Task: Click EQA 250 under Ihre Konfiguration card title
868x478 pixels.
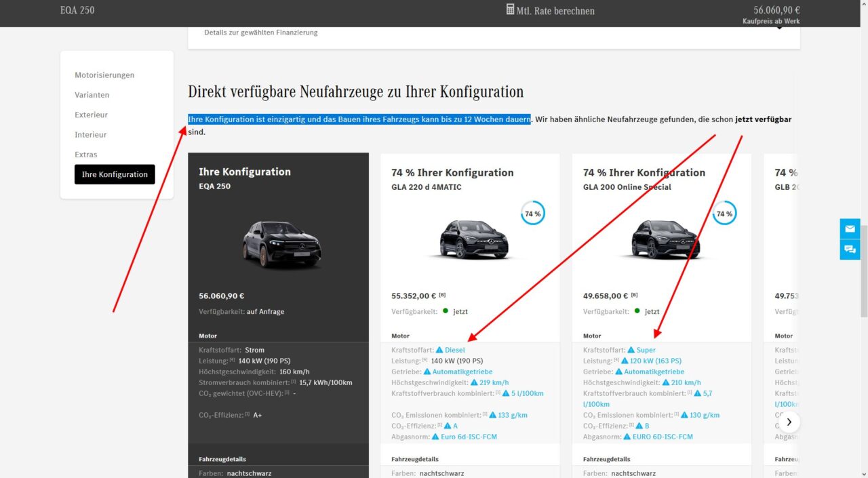Action: click(x=214, y=186)
